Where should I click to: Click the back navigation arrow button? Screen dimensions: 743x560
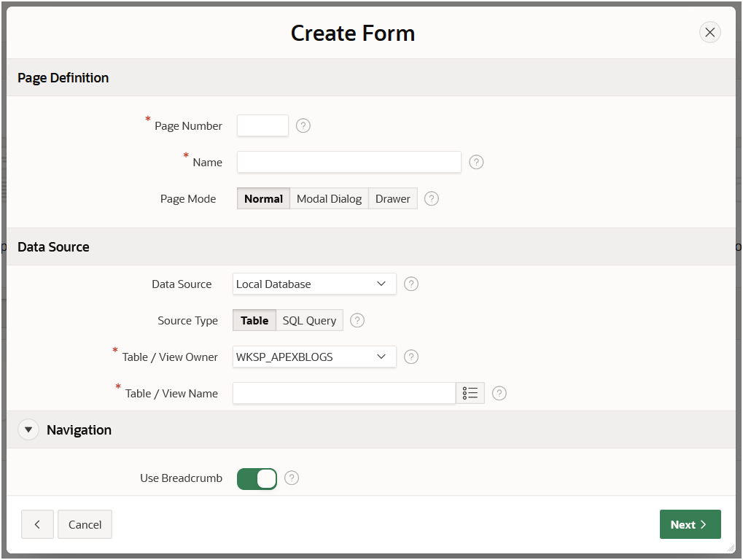[x=37, y=524]
